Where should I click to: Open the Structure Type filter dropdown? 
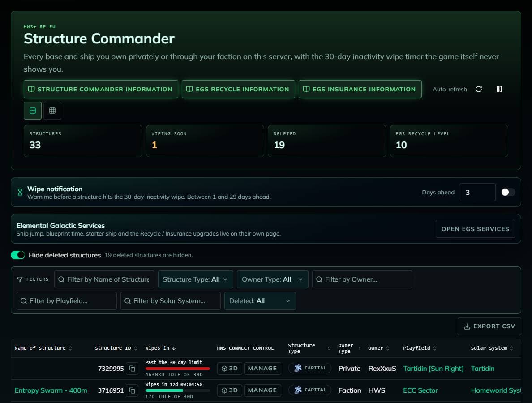click(195, 279)
